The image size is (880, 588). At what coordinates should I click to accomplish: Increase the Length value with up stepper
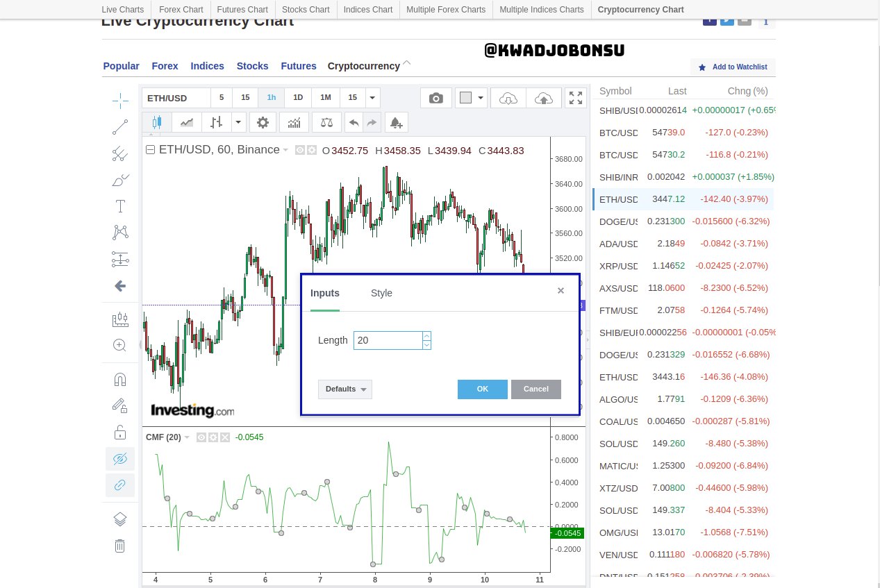point(426,336)
